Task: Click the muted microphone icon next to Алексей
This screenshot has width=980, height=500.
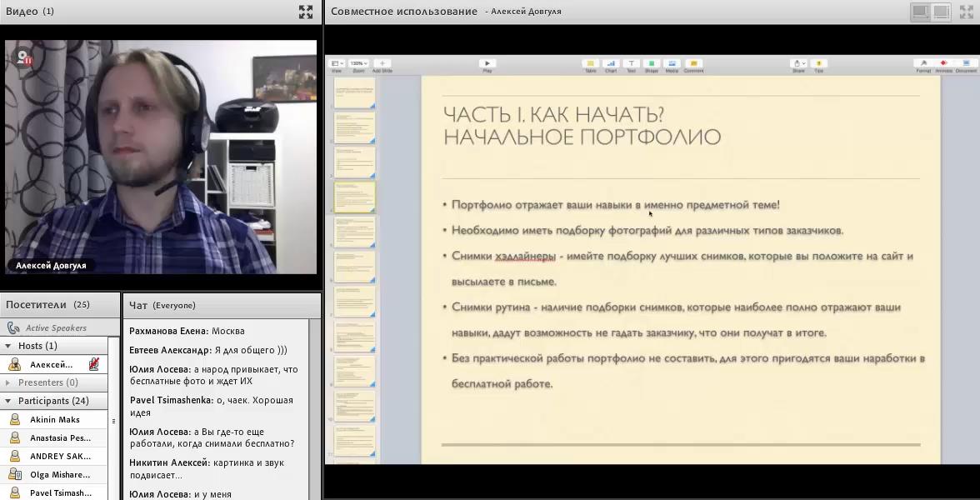Action: (93, 364)
